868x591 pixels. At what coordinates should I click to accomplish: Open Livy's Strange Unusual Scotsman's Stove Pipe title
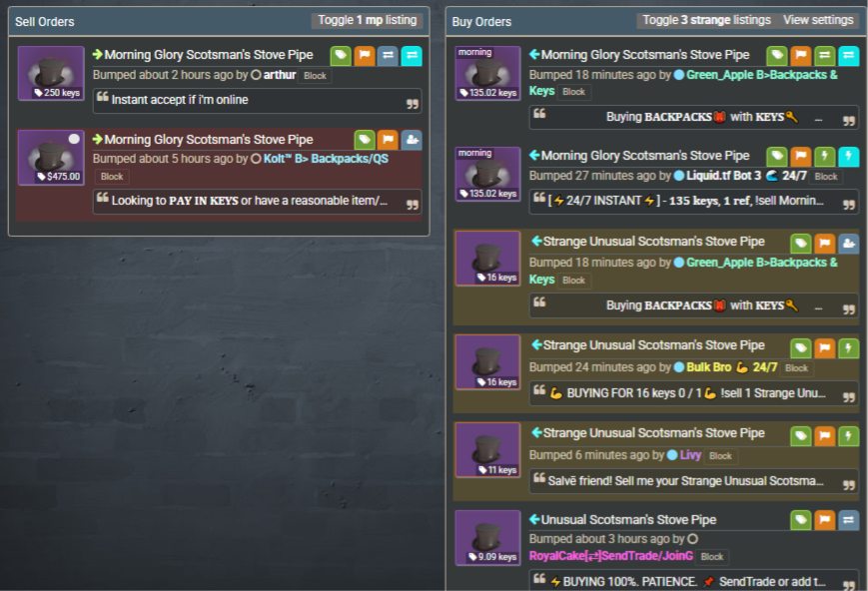(x=654, y=432)
